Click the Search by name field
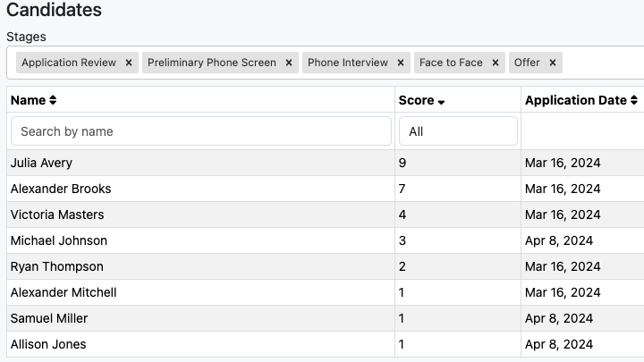 (x=201, y=131)
